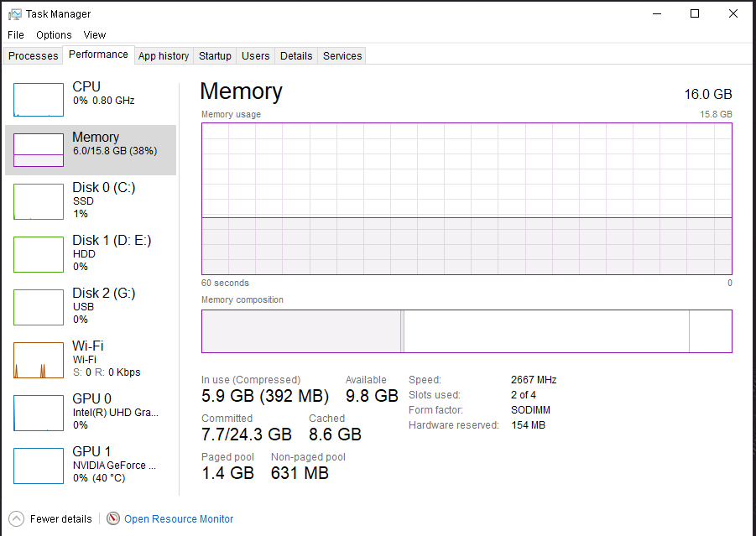The width and height of the screenshot is (756, 536).
Task: Collapse view with Fewer details chevron icon
Action: pyautogui.click(x=17, y=518)
